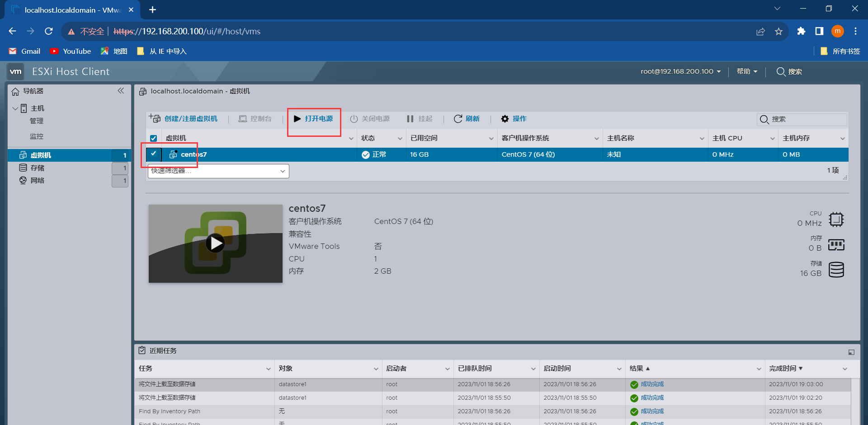Open Host CPU column dropdown arrow
This screenshot has width=868, height=425.
(773, 139)
